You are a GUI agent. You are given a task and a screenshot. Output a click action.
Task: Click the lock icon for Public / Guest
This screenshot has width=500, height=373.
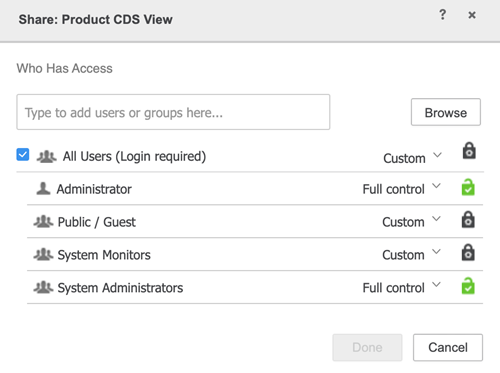coord(468,219)
